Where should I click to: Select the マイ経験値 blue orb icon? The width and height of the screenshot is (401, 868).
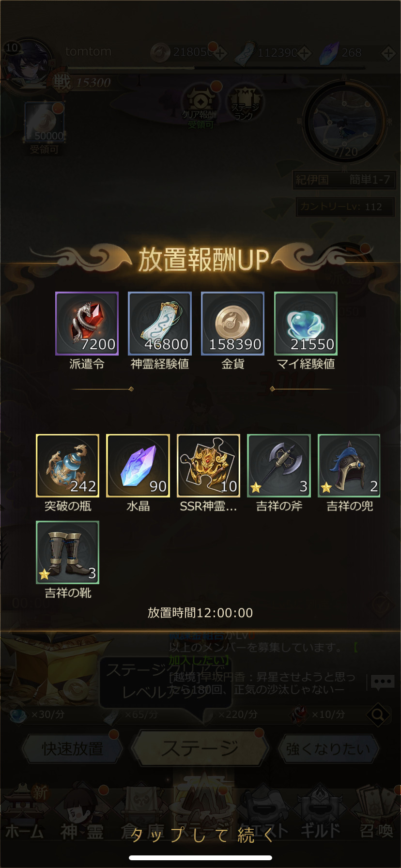[306, 324]
